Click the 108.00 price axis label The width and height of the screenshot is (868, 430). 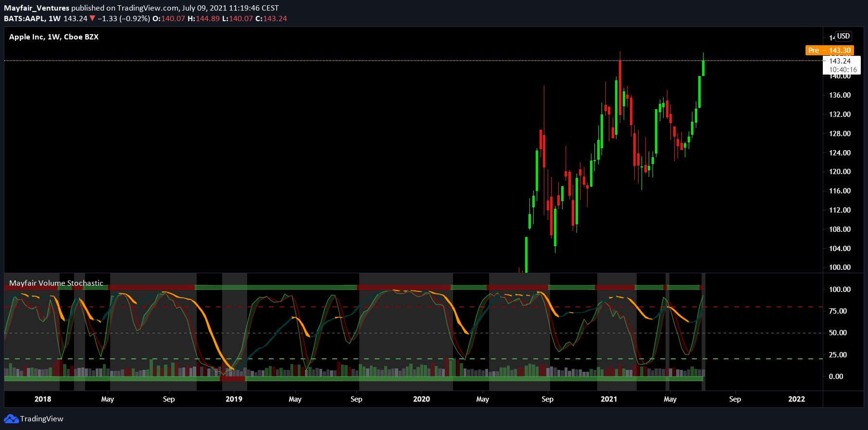coord(840,229)
